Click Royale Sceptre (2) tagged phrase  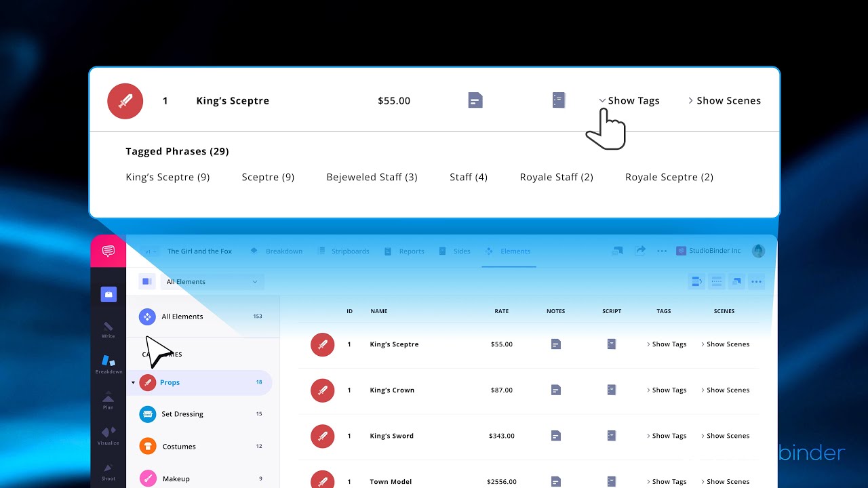[669, 177]
